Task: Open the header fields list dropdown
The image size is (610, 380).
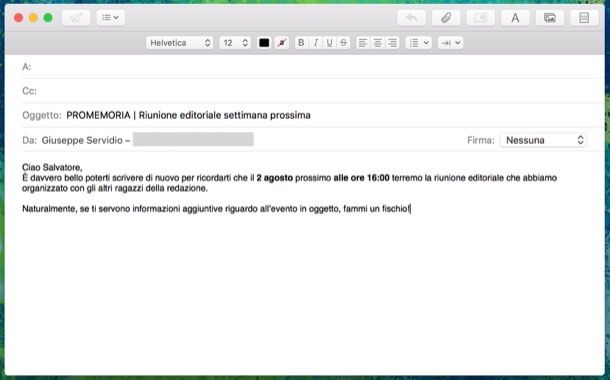Action: click(110, 18)
